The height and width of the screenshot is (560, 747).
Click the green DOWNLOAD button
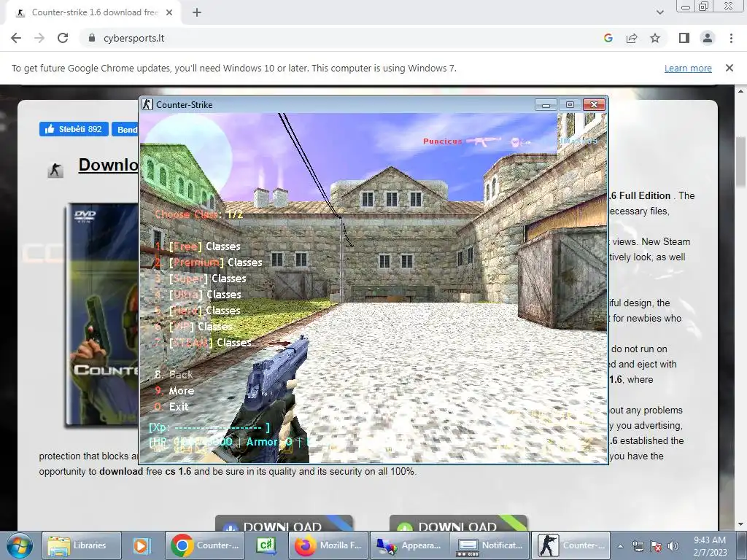pyautogui.click(x=458, y=523)
